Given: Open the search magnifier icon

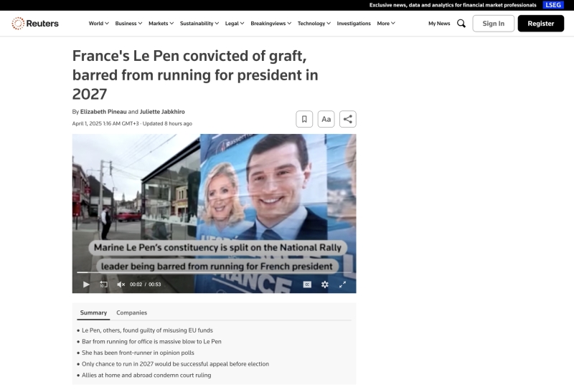Looking at the screenshot, I should [x=461, y=24].
